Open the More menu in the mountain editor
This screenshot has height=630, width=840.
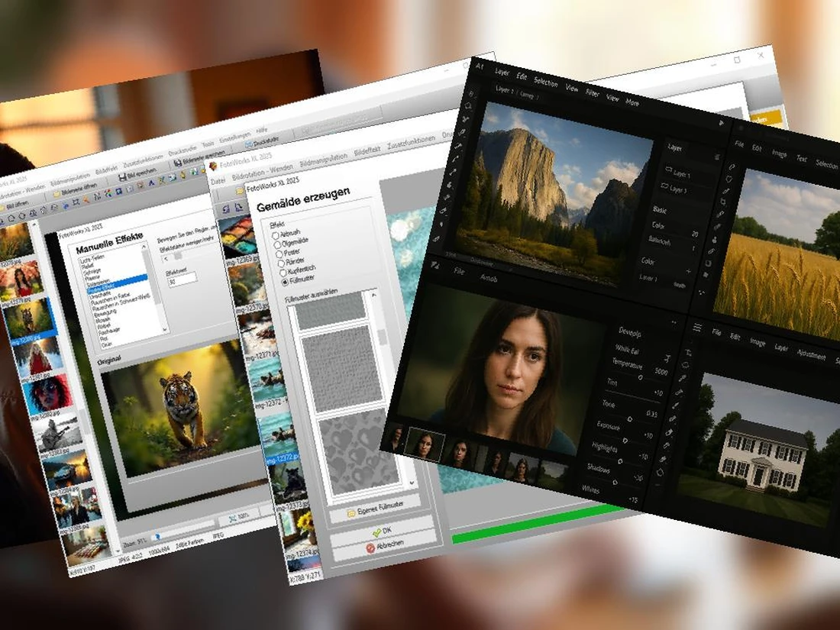point(633,102)
